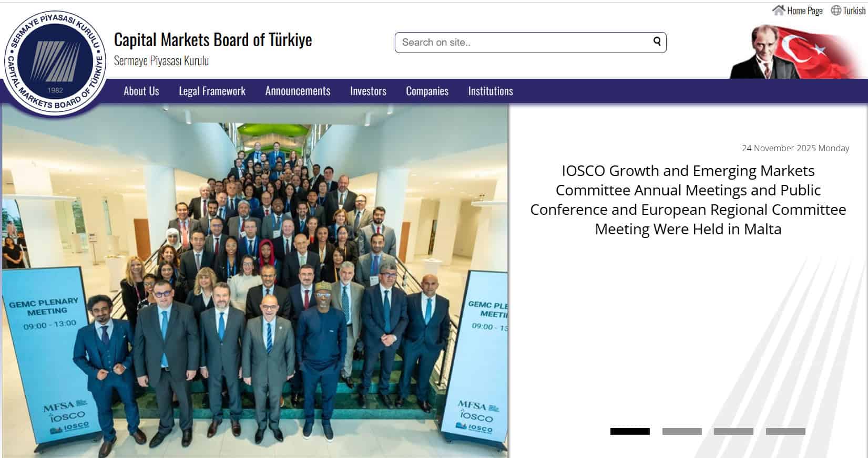Viewport: 868px width, 458px height.
Task: Click the home icon beside Home Page
Action: [x=778, y=10]
